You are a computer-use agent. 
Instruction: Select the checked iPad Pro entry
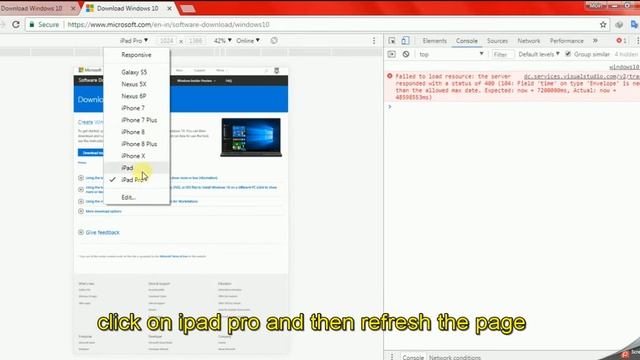click(x=137, y=180)
